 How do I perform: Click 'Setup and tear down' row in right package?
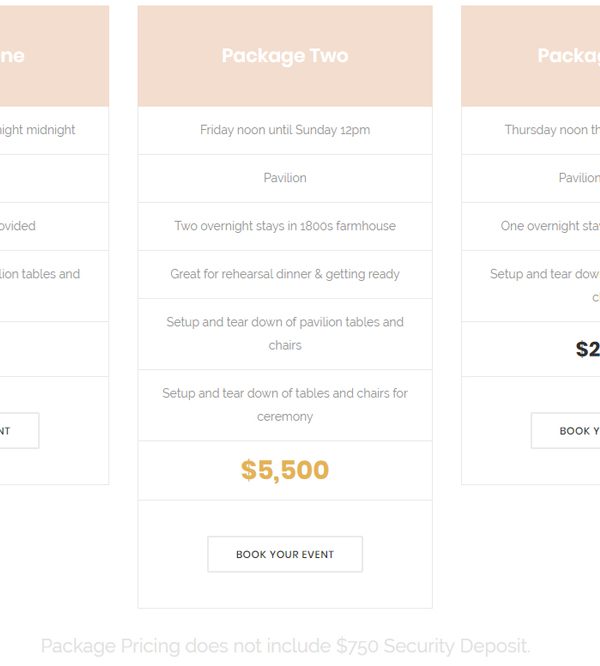[x=531, y=286]
